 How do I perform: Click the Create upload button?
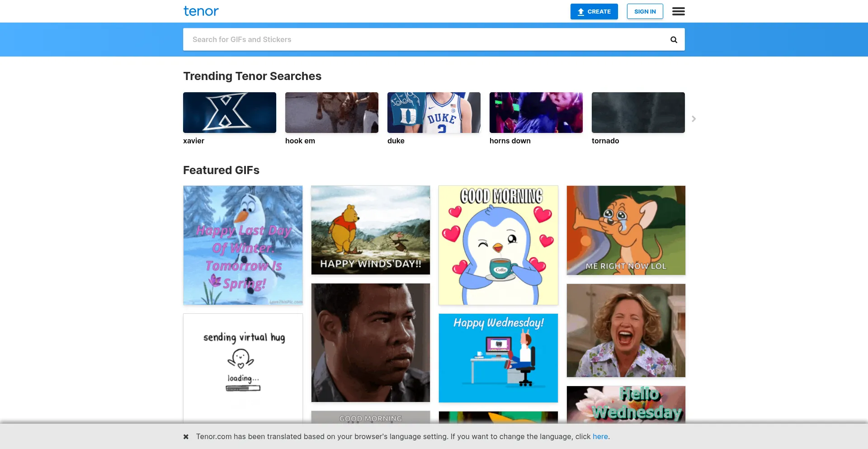[594, 11]
